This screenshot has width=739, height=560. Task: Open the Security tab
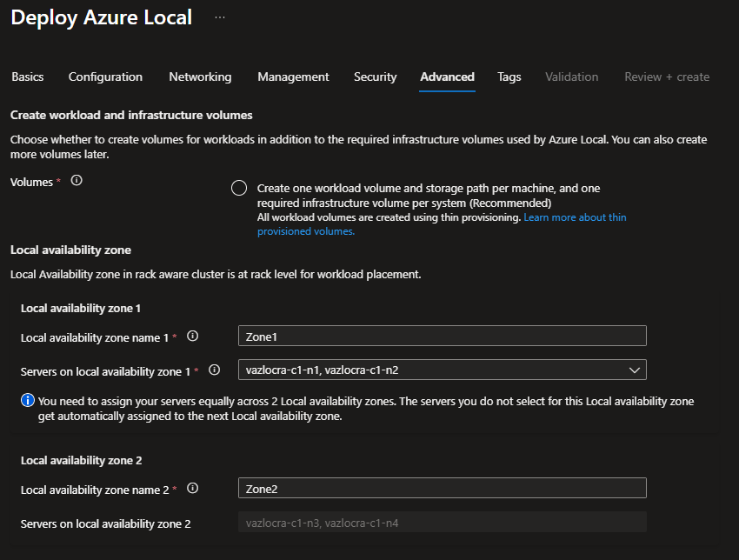[x=375, y=77]
